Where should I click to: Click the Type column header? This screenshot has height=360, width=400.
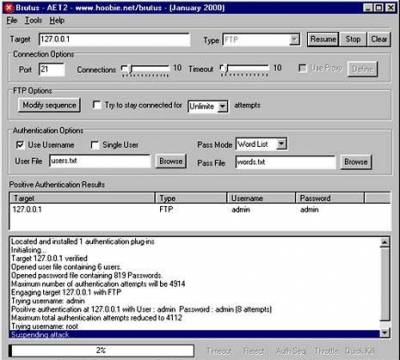coord(191,198)
